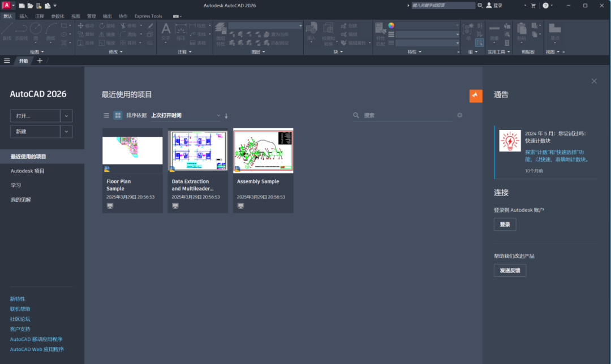Open the Floor Plan Sample thumbnail
This screenshot has width=611, height=364.
(132, 151)
